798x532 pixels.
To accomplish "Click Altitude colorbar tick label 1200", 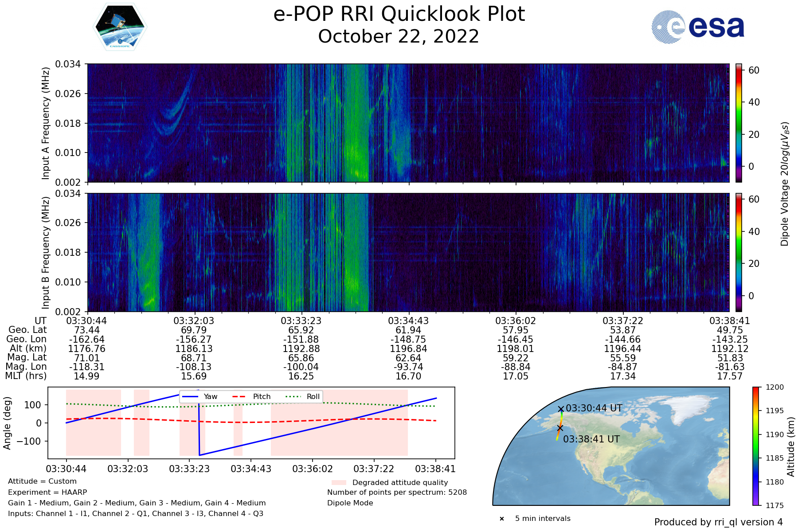I will (x=775, y=387).
